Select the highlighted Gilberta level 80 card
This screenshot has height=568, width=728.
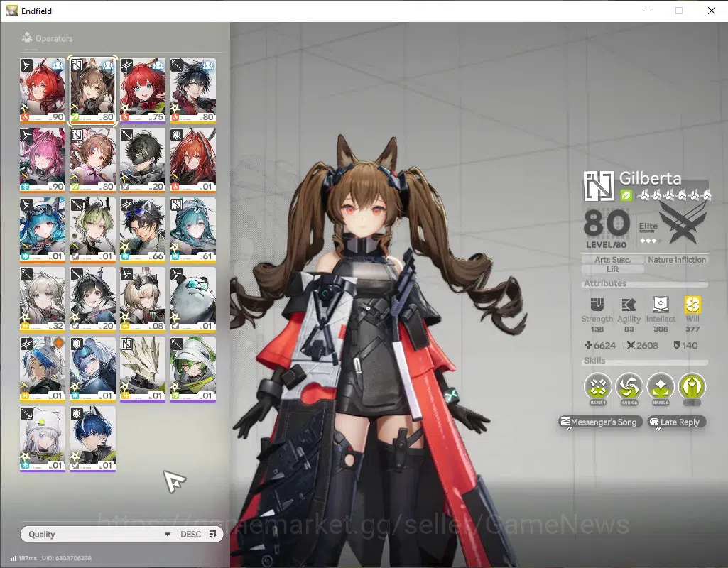[93, 90]
